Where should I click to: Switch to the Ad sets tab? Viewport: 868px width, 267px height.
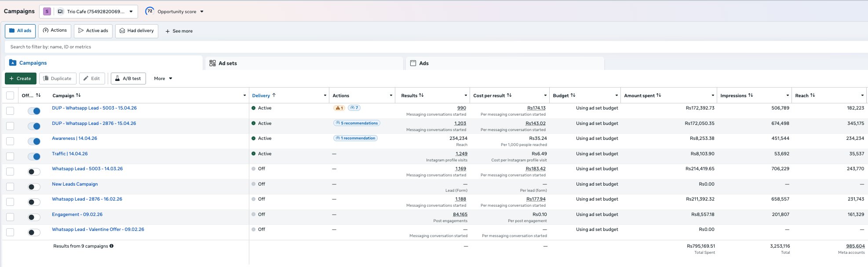(304, 63)
